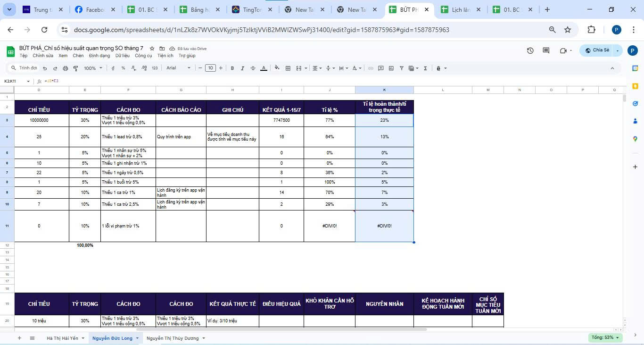Click the Tổng: 53% summary button
The image size is (644, 345).
[x=605, y=337]
